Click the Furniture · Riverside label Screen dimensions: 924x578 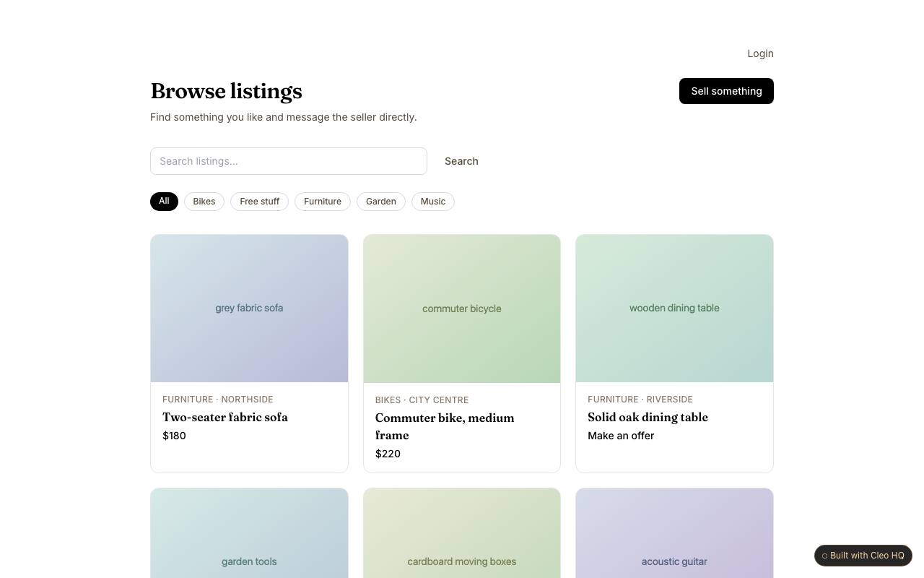(640, 400)
